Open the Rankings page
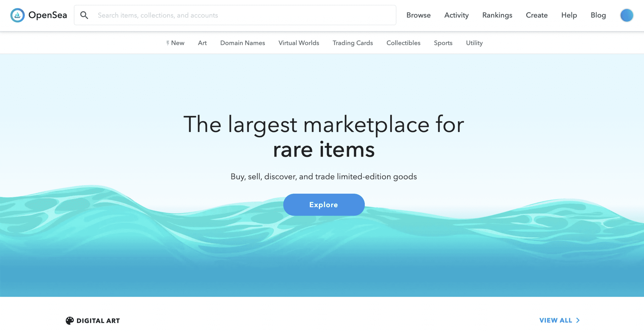 [497, 15]
